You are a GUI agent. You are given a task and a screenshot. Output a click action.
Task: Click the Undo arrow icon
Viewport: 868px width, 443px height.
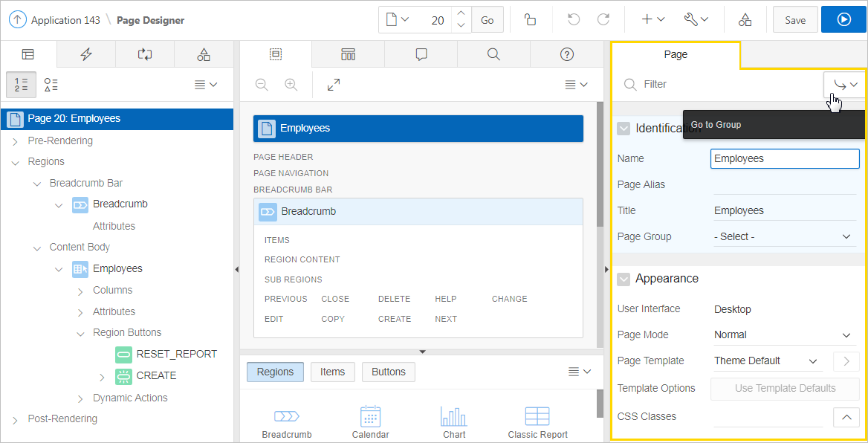click(x=574, y=20)
